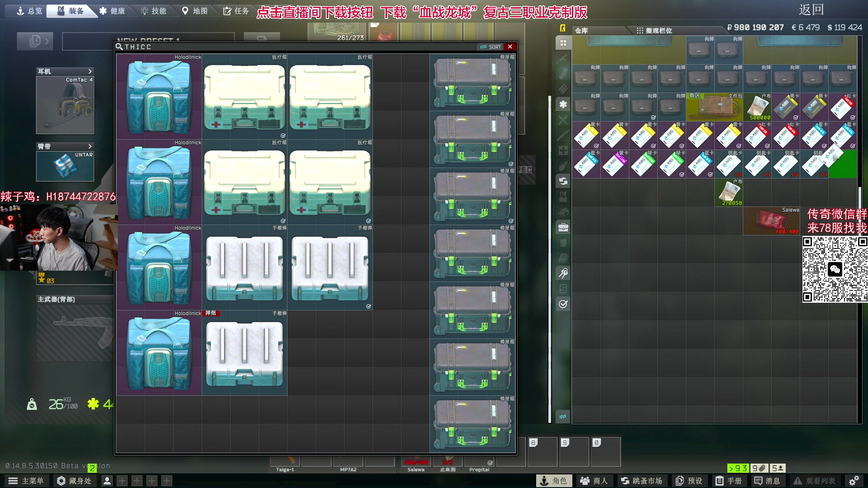Filter stash by medical asterisk icon
The image size is (868, 488).
click(x=563, y=104)
